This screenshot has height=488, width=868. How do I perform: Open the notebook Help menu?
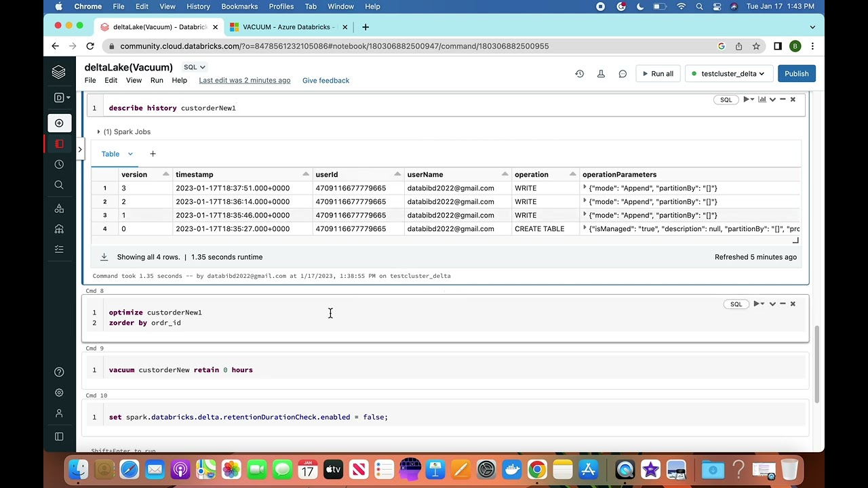pos(179,80)
